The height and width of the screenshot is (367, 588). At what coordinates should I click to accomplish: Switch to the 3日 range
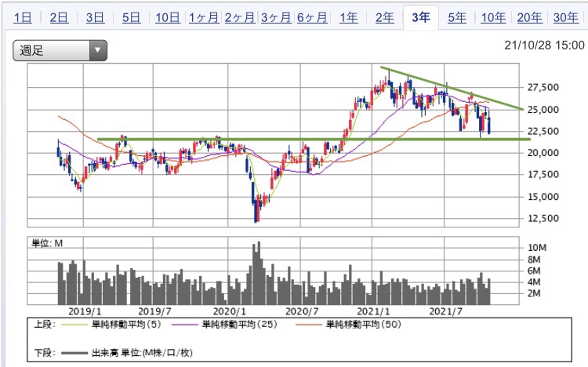95,17
